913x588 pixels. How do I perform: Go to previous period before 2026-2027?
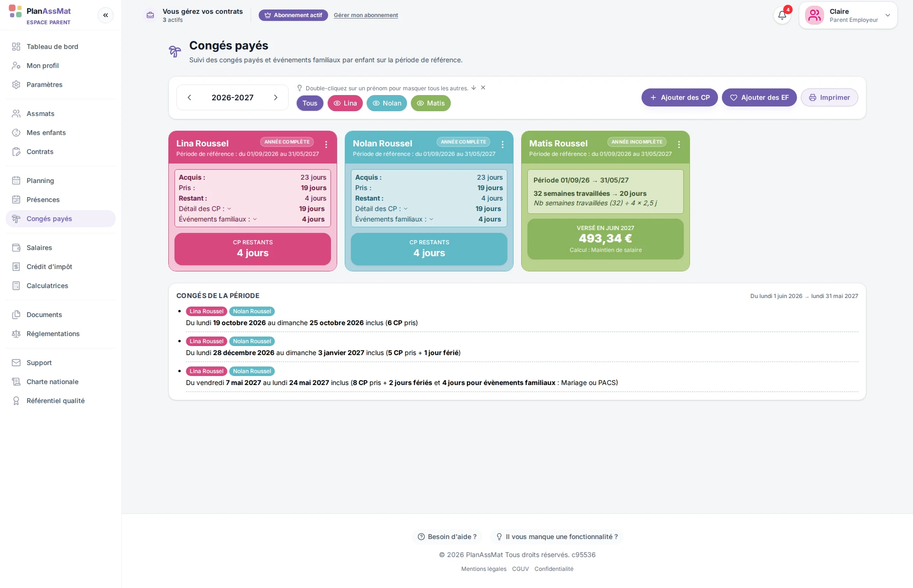pyautogui.click(x=189, y=97)
